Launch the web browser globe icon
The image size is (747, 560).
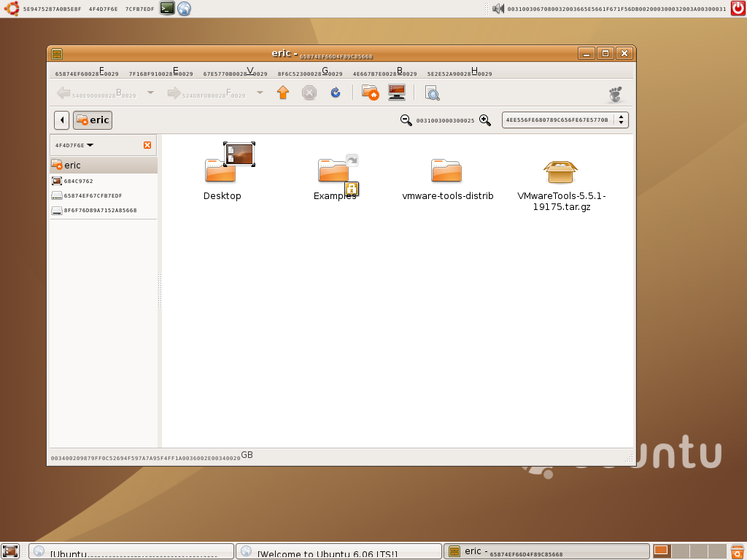coord(185,8)
